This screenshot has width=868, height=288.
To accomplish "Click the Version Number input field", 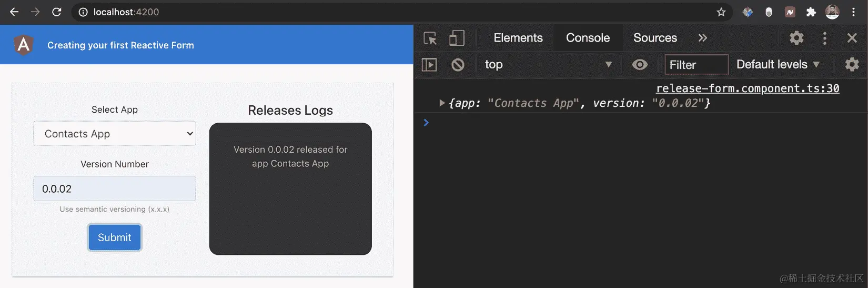I will tap(115, 188).
